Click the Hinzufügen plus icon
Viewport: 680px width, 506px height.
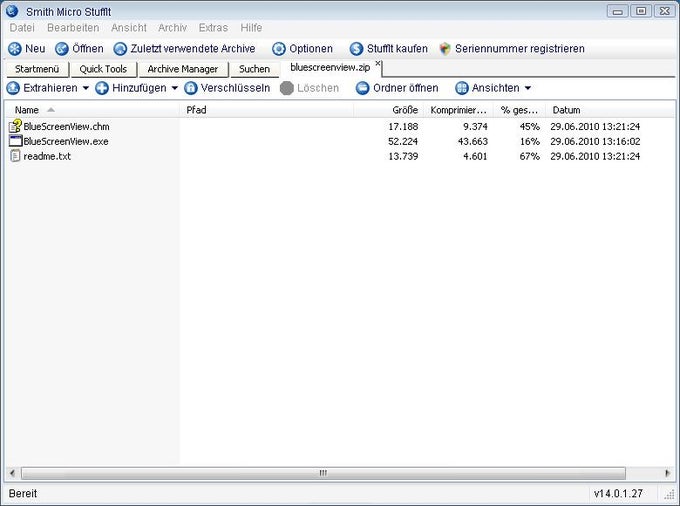coord(102,88)
